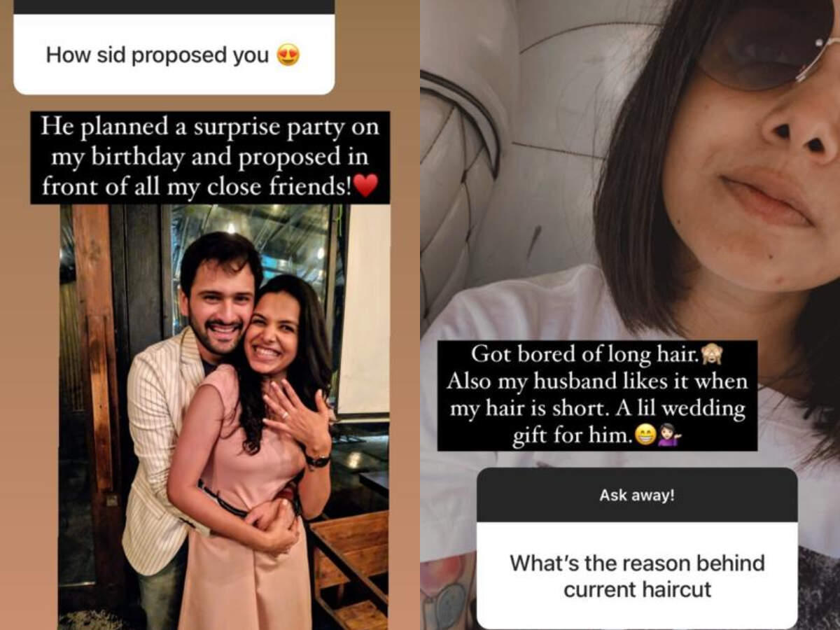This screenshot has width=840, height=630.
Task: Click the dark header above the proposal question
Action: click(174, 7)
